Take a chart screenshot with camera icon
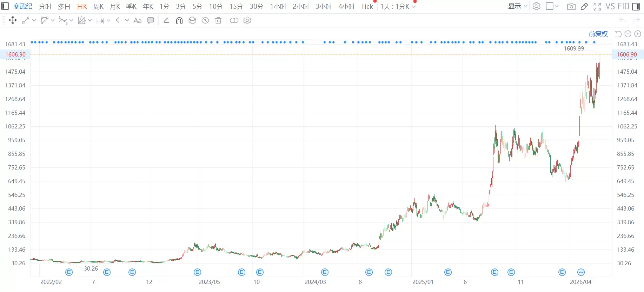Screen dimensions: 644x292 pos(571,6)
